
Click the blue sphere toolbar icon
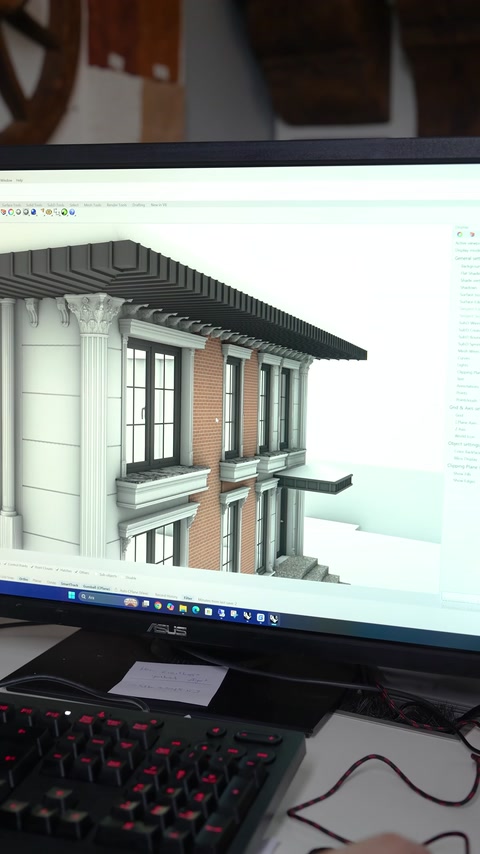(x=34, y=212)
